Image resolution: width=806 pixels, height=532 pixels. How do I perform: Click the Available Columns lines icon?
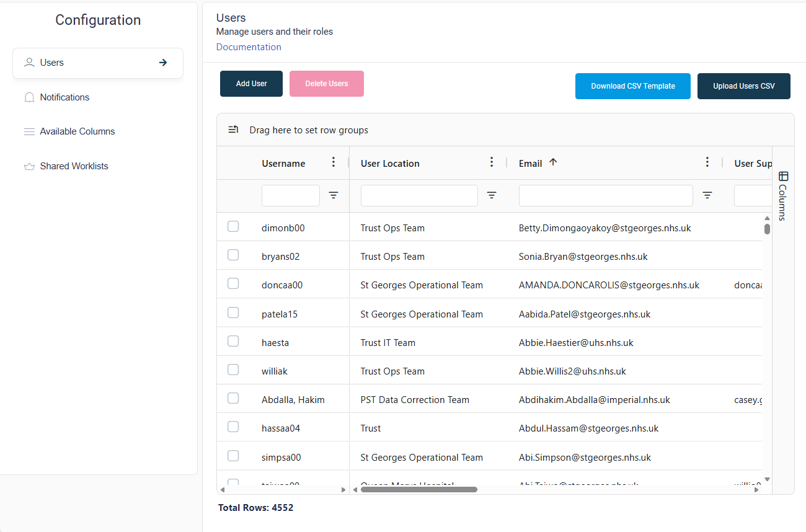(x=29, y=131)
